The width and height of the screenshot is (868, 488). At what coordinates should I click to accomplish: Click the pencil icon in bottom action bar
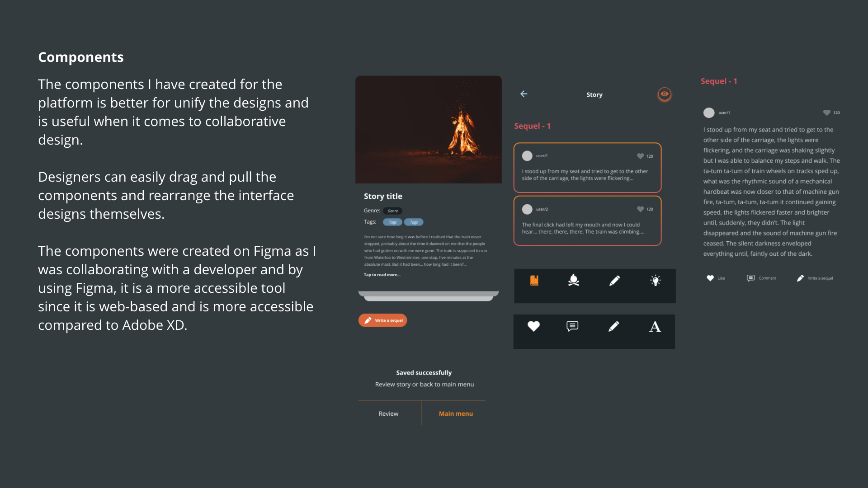point(613,326)
